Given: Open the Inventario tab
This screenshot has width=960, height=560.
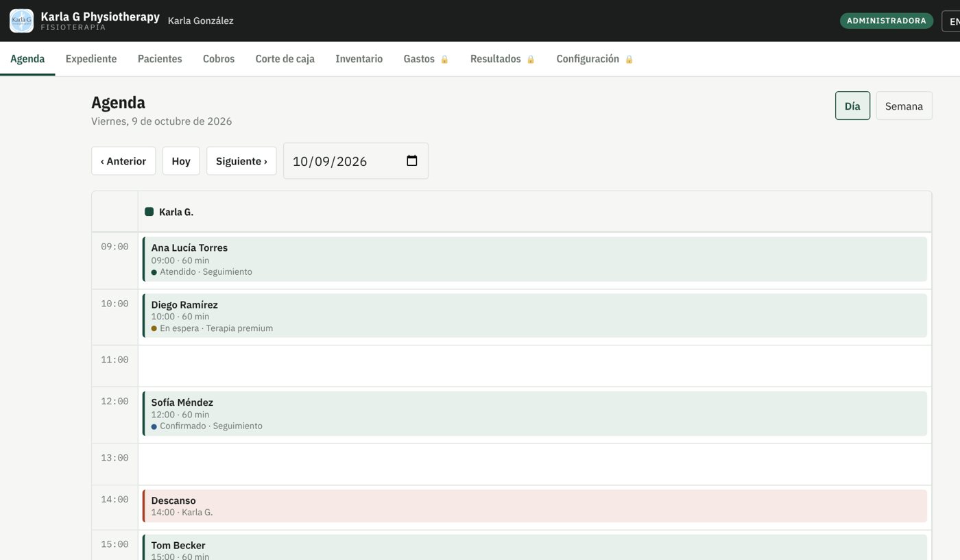Looking at the screenshot, I should (x=359, y=59).
